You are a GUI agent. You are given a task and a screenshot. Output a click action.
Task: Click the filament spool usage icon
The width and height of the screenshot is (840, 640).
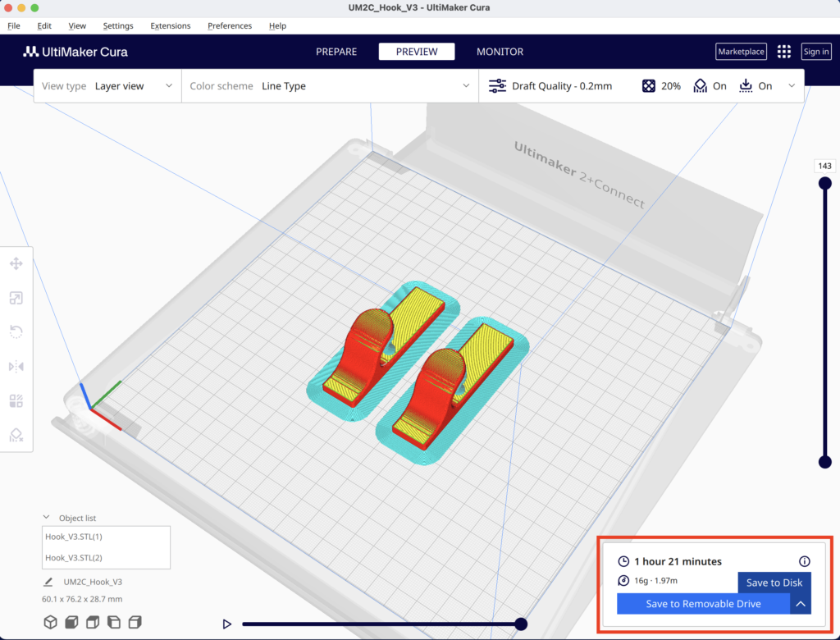pyautogui.click(x=623, y=580)
